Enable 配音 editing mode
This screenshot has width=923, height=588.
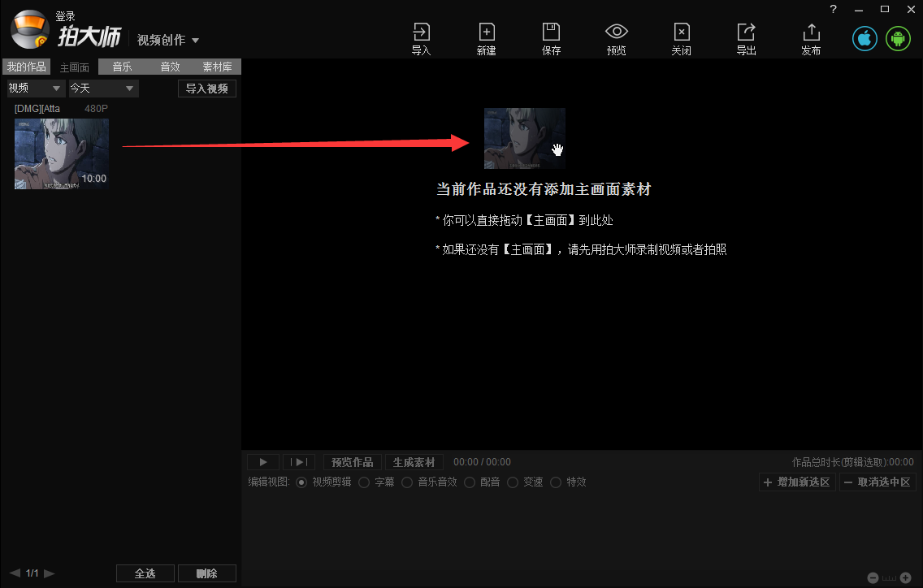(470, 482)
